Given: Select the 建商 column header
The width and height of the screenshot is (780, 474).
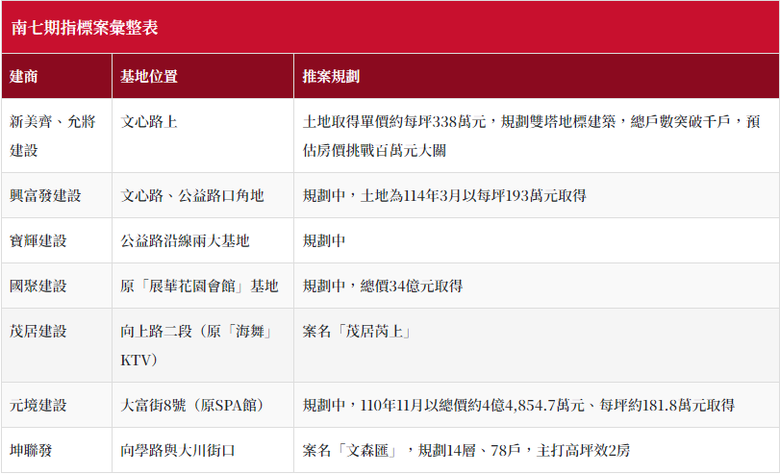Looking at the screenshot, I should click(x=57, y=76).
